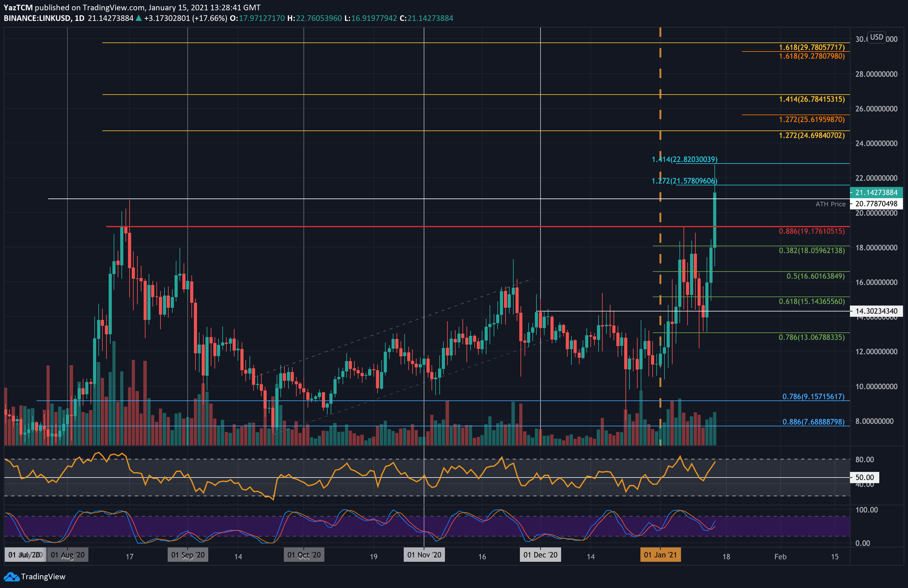This screenshot has width=908, height=588.
Task: Select the blue 0.886(7.68888798) label
Action: (x=813, y=422)
